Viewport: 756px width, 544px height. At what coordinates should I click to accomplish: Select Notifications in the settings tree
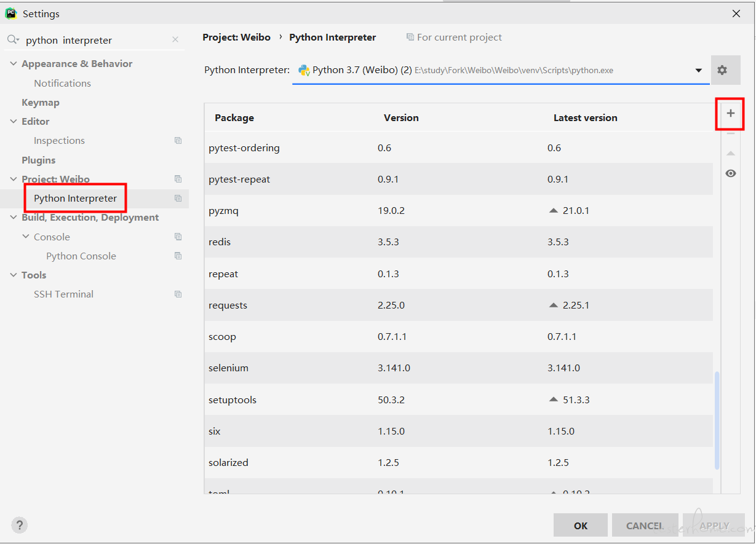62,83
